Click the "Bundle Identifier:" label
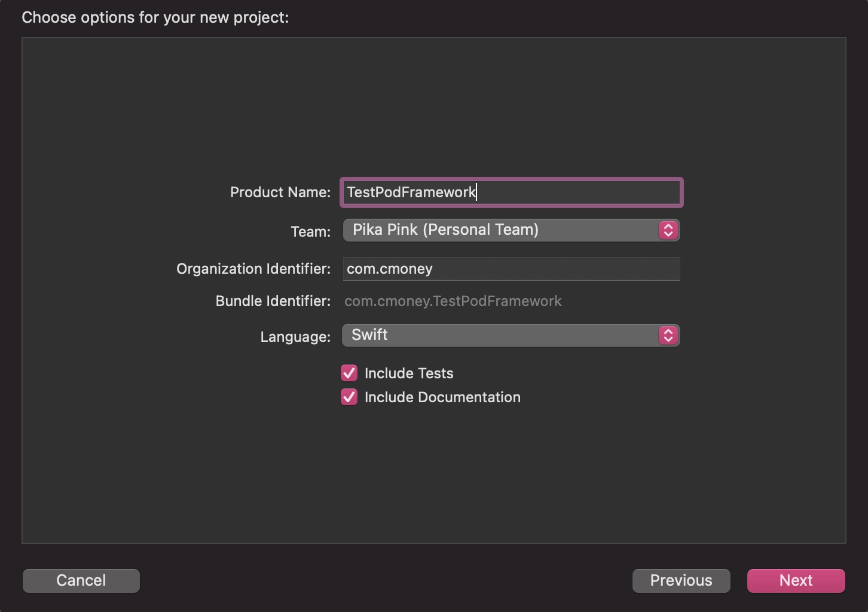Screen dimensions: 868x612 coord(273,301)
